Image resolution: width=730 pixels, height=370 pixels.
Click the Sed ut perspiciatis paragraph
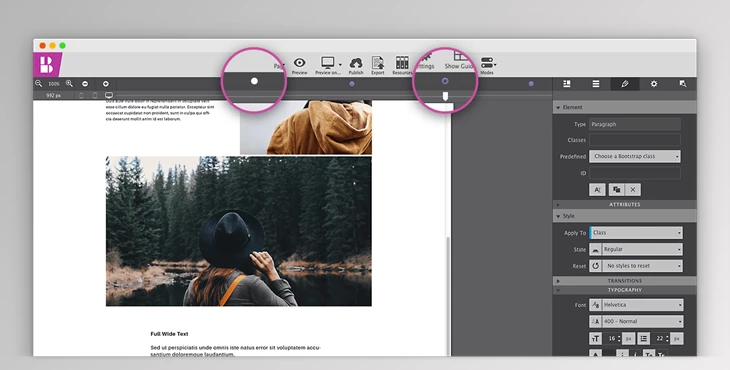tap(236, 351)
